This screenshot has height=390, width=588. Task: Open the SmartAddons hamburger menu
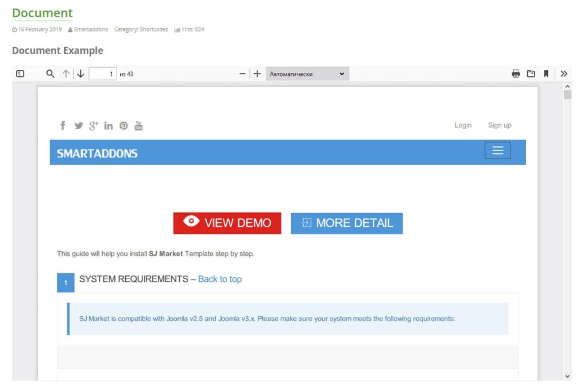point(497,150)
